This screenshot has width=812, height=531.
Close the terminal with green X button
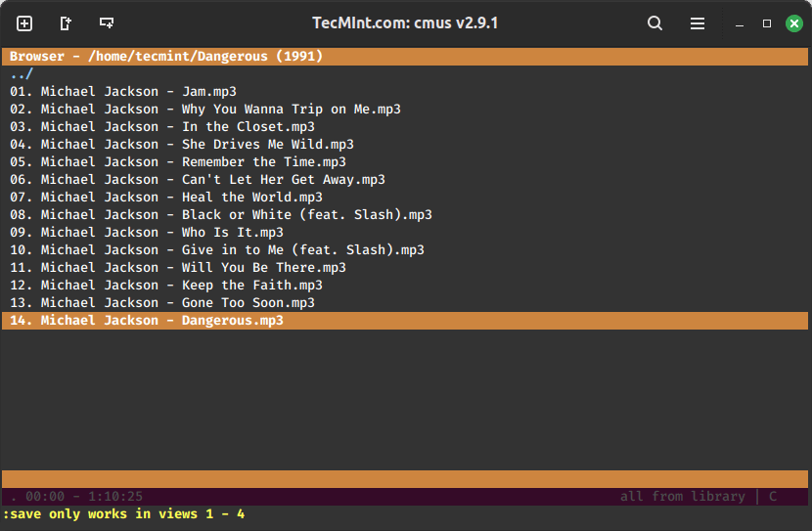(793, 23)
